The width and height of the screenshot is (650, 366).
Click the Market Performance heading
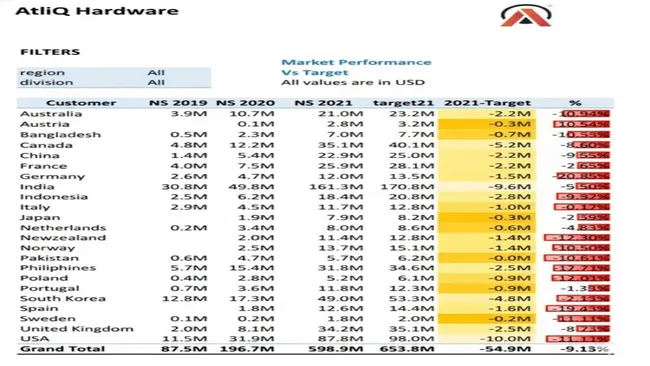[x=356, y=62]
